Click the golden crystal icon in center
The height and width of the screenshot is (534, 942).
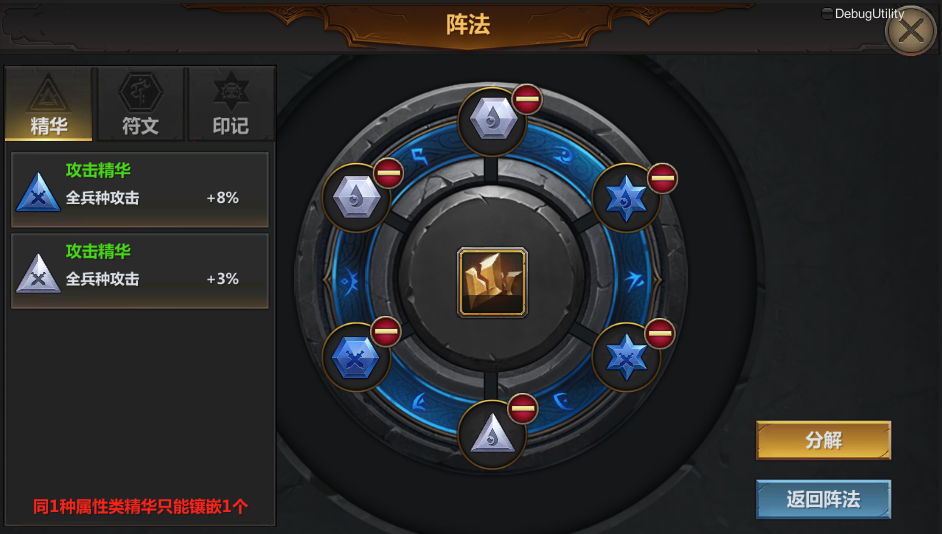click(492, 282)
